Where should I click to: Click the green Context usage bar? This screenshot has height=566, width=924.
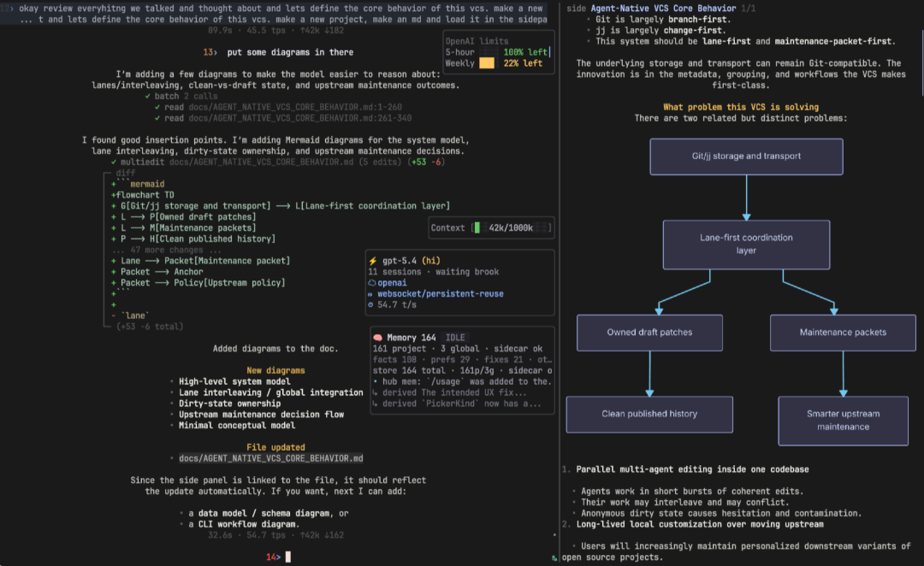pyautogui.click(x=477, y=228)
